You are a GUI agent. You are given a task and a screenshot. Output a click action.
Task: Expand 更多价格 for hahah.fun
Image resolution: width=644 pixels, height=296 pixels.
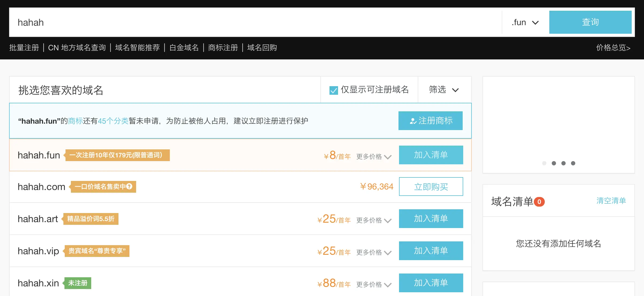click(x=374, y=157)
